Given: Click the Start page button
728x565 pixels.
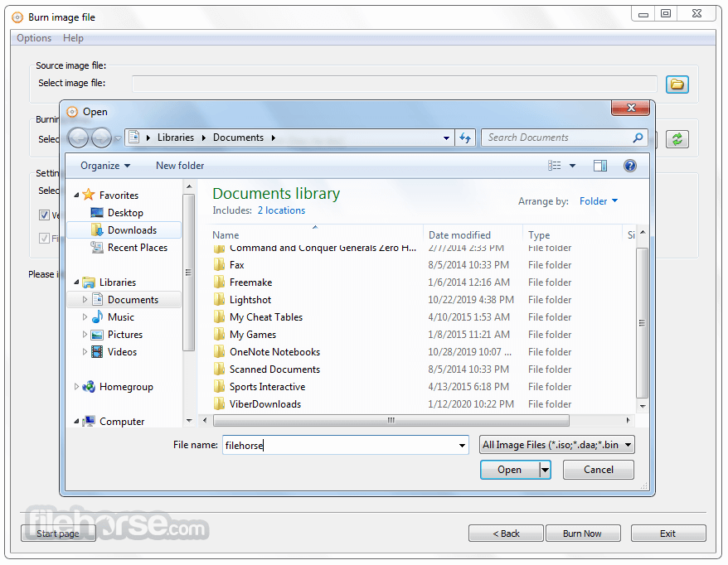Looking at the screenshot, I should click(x=58, y=534).
